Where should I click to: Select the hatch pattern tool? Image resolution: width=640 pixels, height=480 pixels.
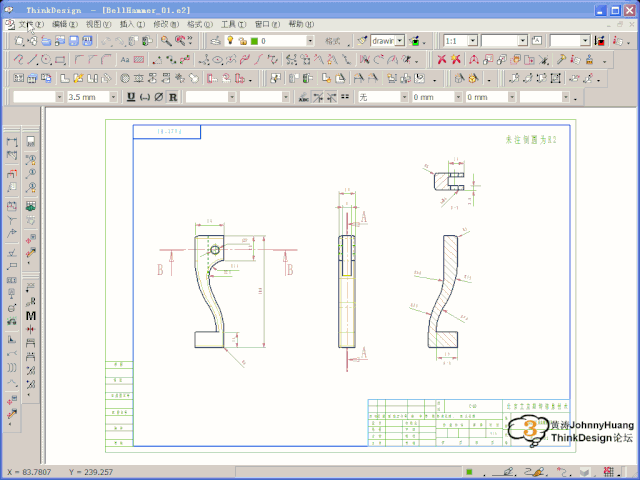click(x=139, y=60)
